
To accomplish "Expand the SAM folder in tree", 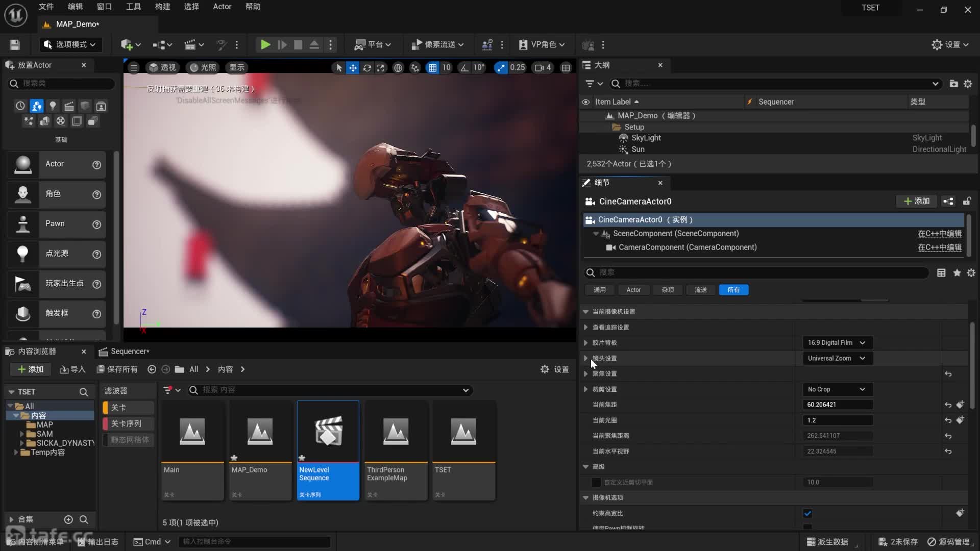I will click(x=21, y=434).
